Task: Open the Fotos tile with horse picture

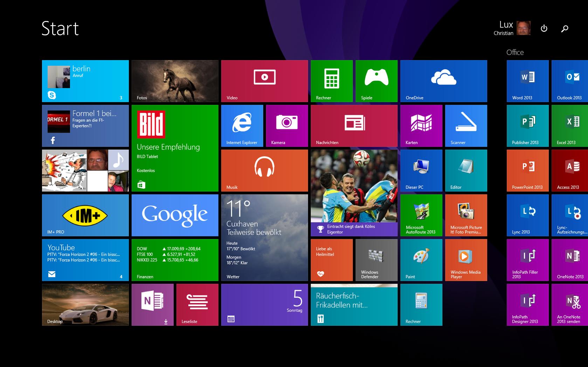Action: coord(175,81)
